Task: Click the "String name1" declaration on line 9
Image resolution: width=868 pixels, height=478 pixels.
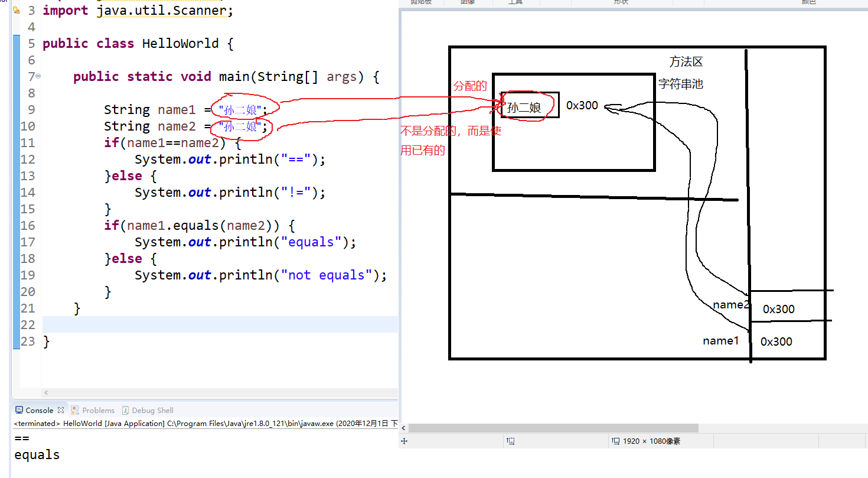Action: [150, 110]
